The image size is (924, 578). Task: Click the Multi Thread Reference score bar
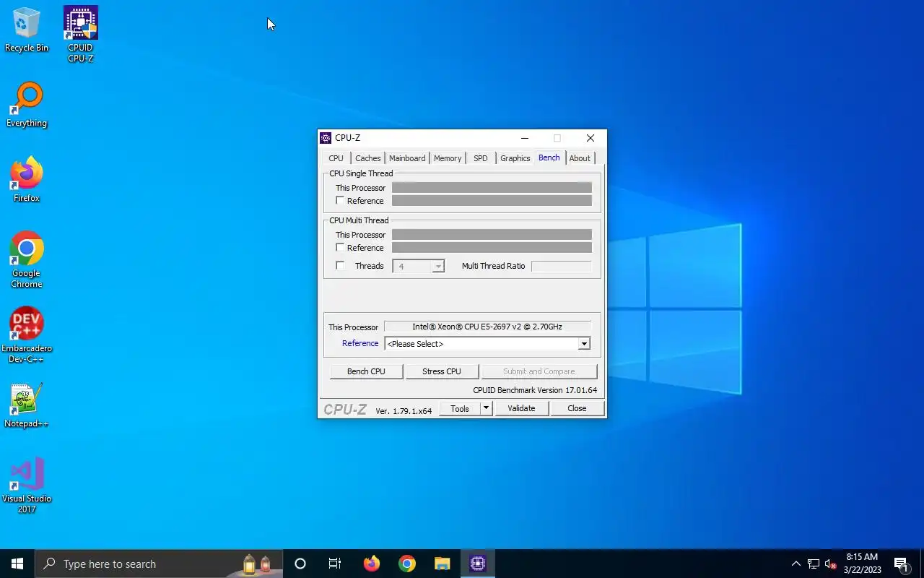pos(492,247)
